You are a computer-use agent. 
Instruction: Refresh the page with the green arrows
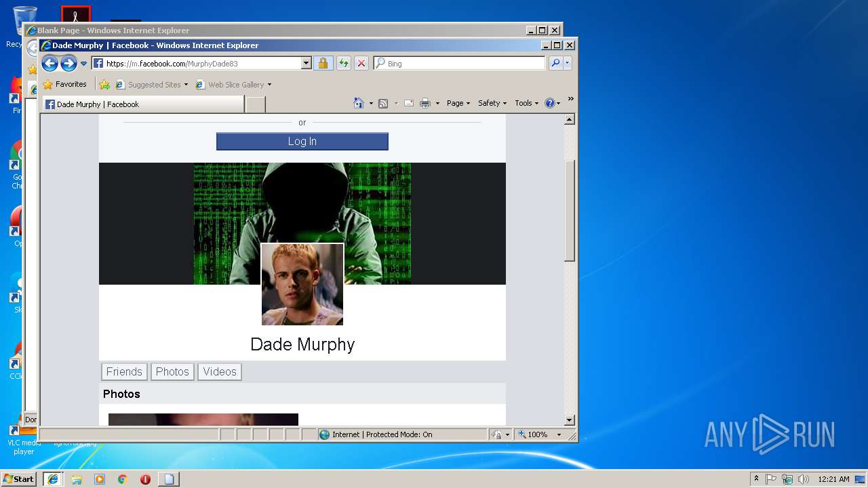[x=344, y=64]
